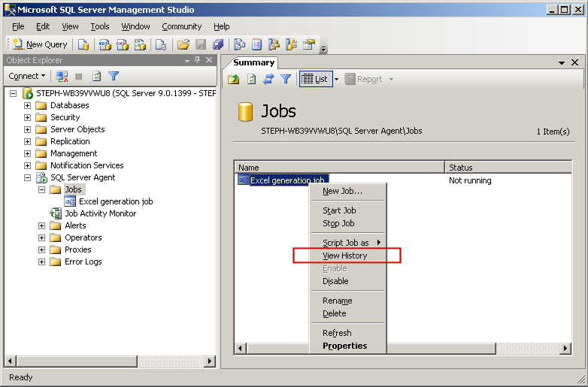
Task: Open an Analysis Services XMLA Query
Action: [140, 44]
